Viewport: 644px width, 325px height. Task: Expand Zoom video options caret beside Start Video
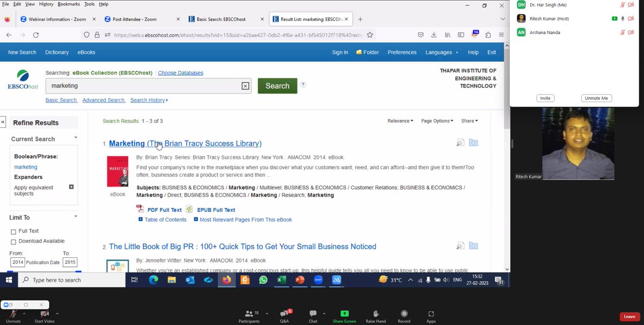pyautogui.click(x=57, y=313)
